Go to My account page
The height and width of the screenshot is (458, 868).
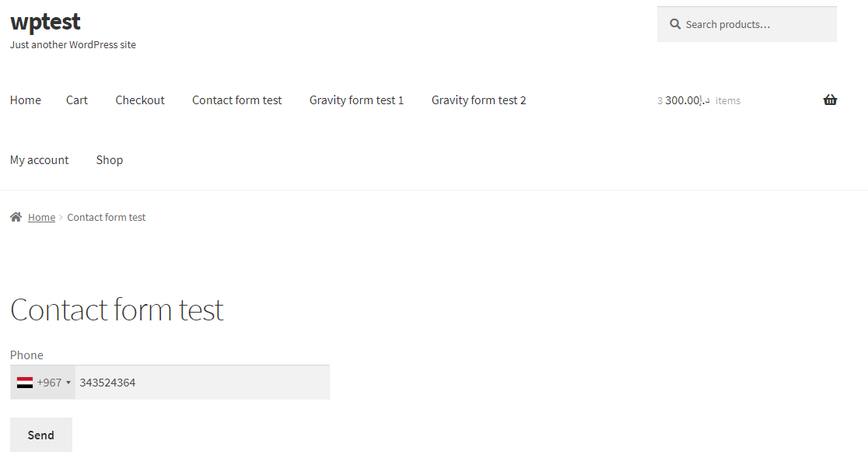click(40, 160)
